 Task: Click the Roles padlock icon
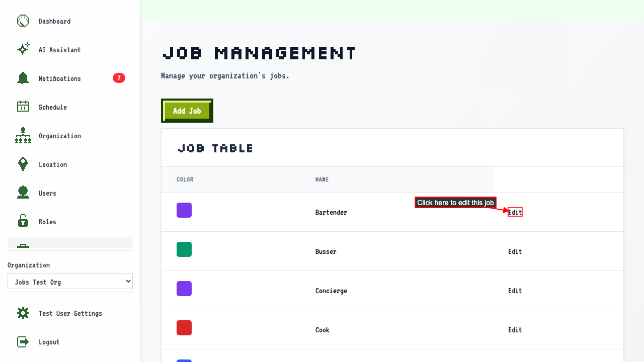(x=23, y=221)
